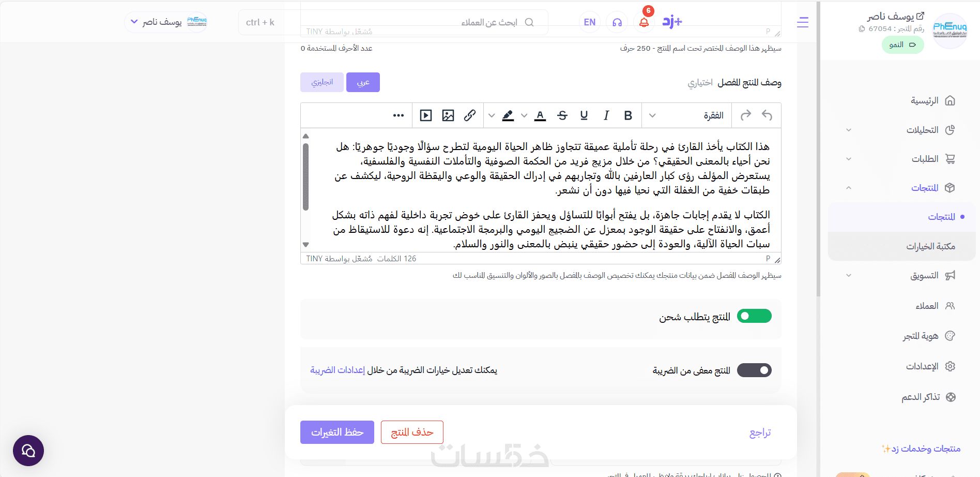Click حذف المنتج delete button
This screenshot has width=980, height=477.
(412, 432)
